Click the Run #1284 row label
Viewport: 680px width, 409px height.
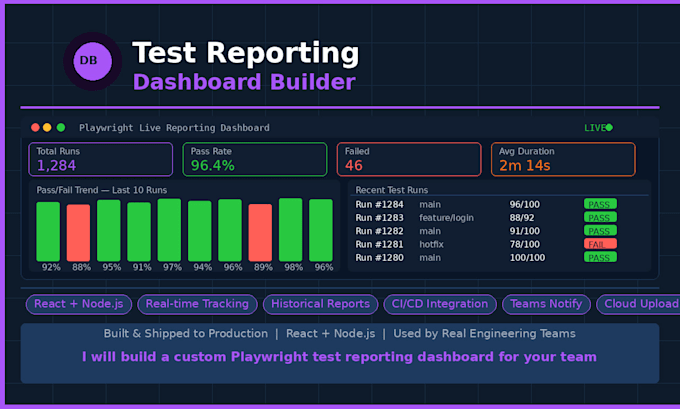pyautogui.click(x=379, y=204)
